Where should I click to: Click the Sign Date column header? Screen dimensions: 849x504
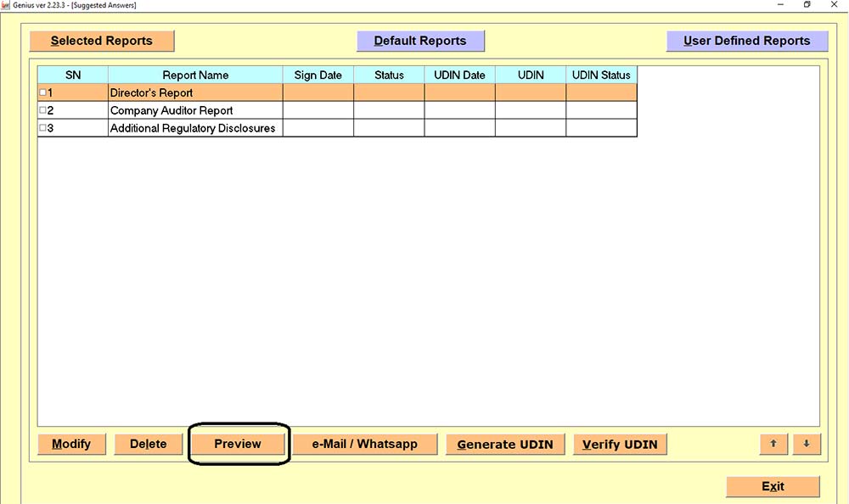click(x=318, y=75)
